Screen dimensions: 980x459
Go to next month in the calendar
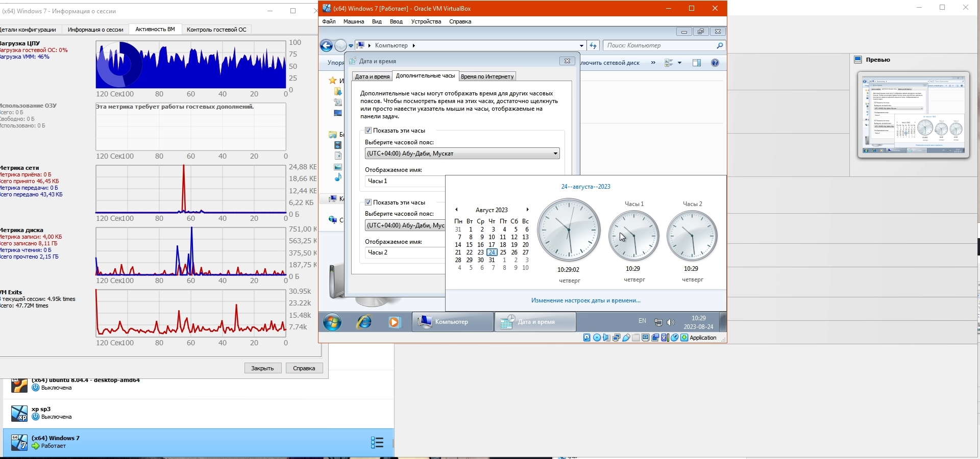[527, 210]
